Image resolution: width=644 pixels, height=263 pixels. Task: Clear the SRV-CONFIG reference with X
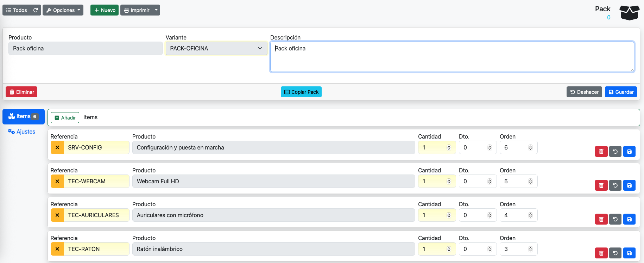coord(57,147)
